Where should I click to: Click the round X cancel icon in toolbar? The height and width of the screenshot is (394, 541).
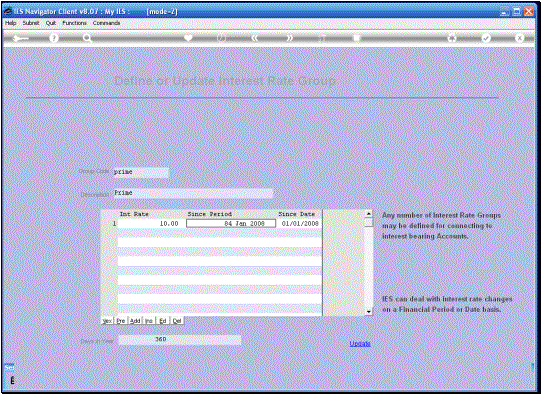(x=520, y=38)
